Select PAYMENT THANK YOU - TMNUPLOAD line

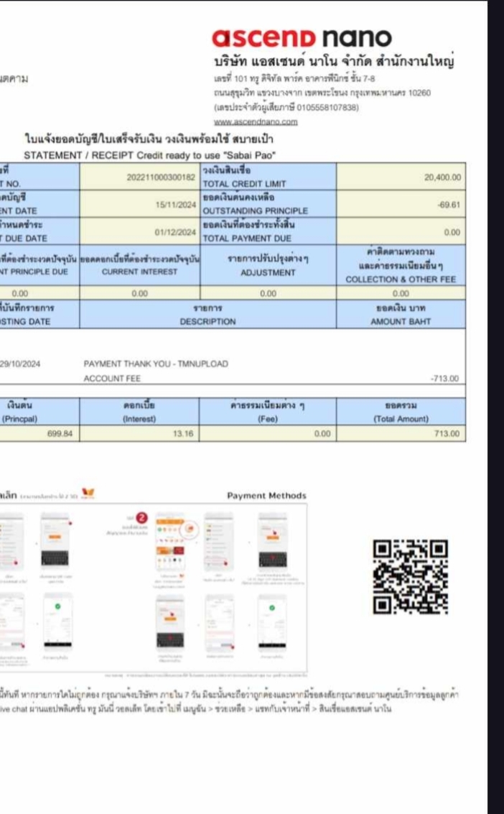click(x=156, y=364)
